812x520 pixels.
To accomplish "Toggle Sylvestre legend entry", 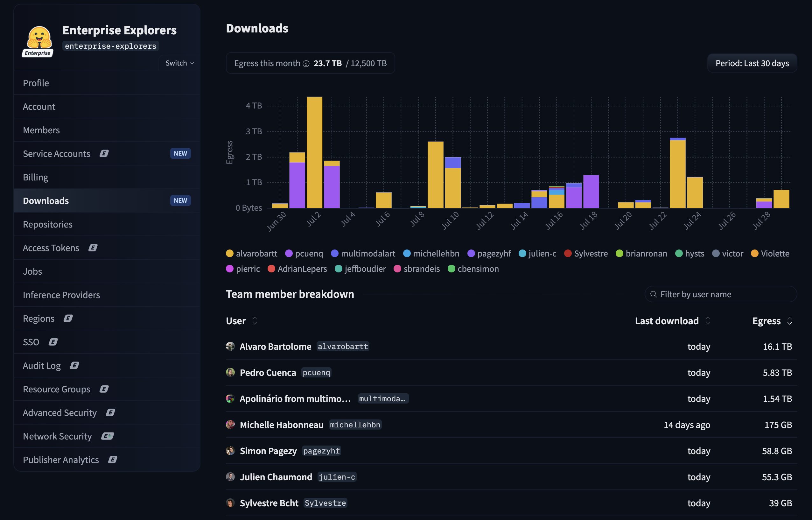I will tap(586, 254).
